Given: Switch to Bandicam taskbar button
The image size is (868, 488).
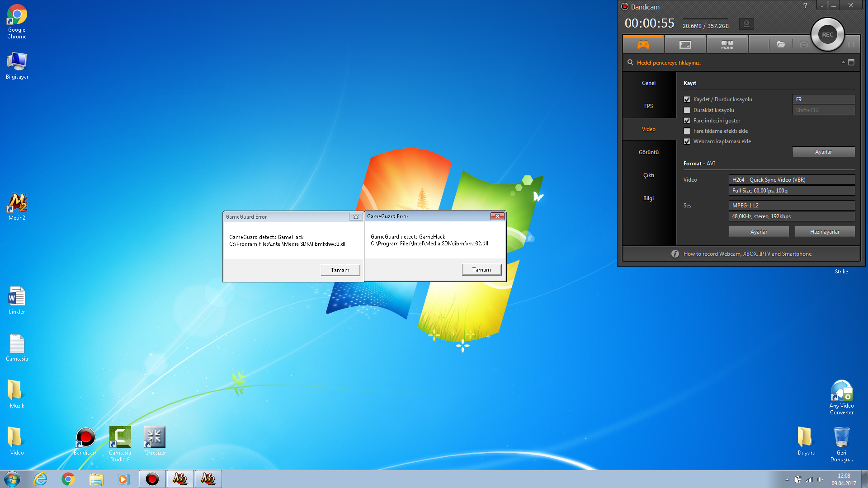Looking at the screenshot, I should pos(152,479).
